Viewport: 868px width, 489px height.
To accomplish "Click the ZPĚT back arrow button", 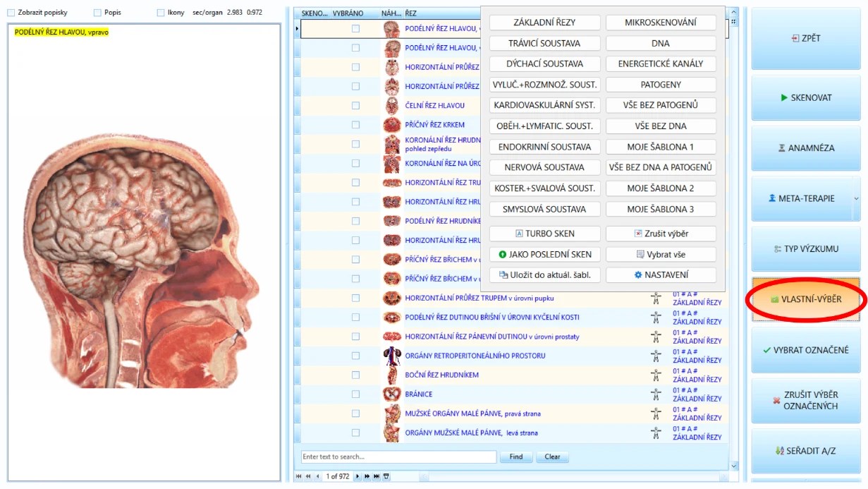I will (x=806, y=38).
